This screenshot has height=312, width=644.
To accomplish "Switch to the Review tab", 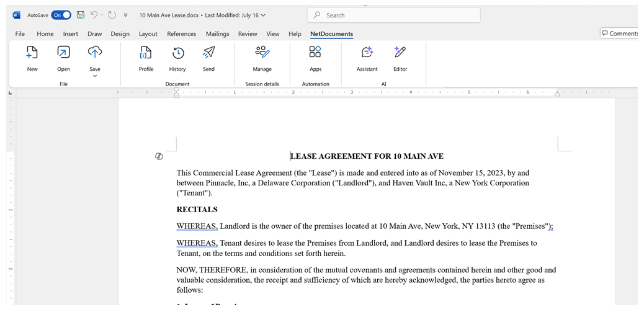I will click(x=248, y=34).
